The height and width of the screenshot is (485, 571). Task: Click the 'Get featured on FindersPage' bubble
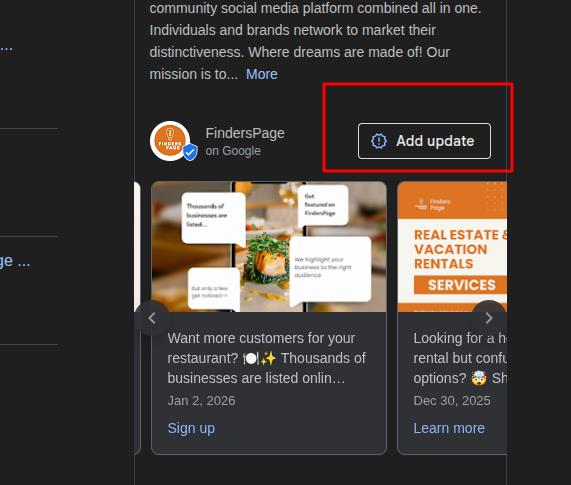coord(323,205)
